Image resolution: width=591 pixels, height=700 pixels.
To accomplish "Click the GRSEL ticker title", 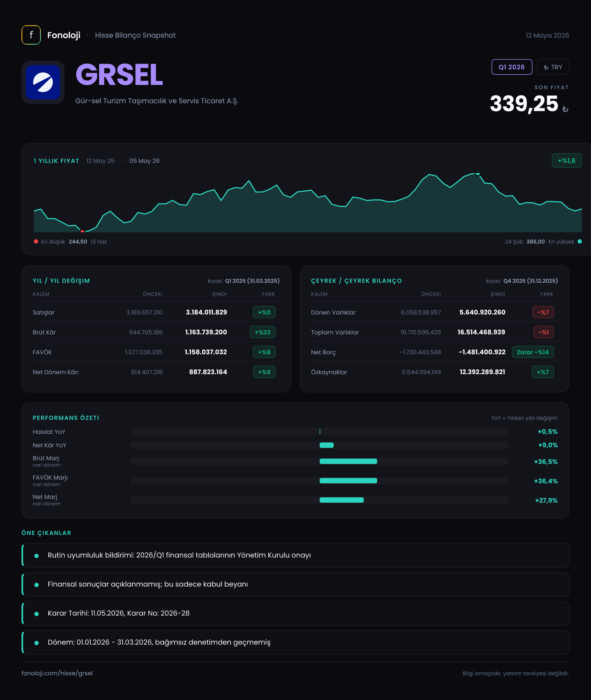I will tap(119, 75).
